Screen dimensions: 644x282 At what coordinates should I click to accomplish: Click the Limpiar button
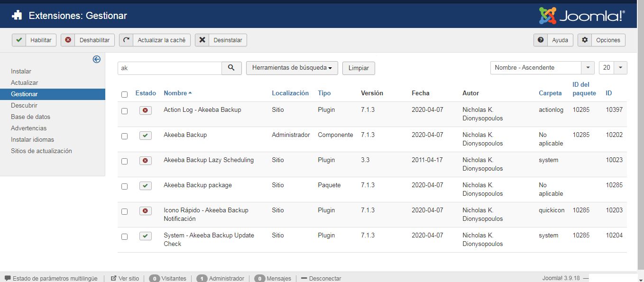pyautogui.click(x=359, y=68)
